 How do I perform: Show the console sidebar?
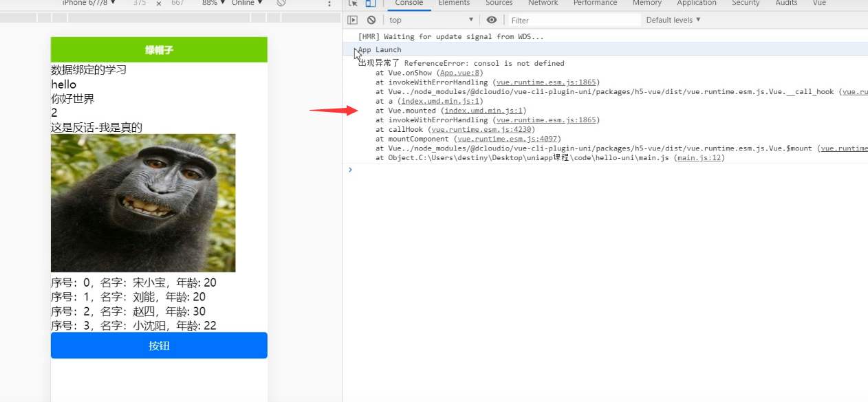(x=353, y=20)
